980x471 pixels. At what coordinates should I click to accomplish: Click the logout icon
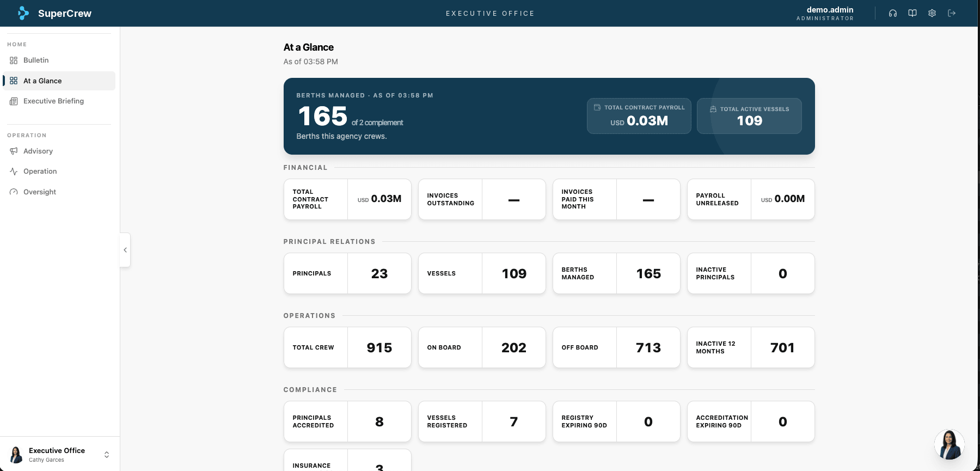click(952, 13)
